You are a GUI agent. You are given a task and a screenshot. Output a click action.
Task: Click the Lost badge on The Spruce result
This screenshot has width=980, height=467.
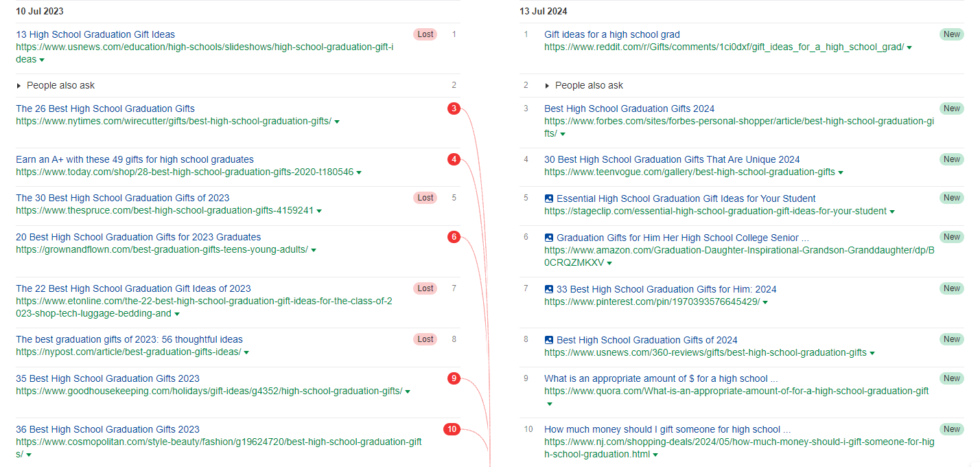425,197
